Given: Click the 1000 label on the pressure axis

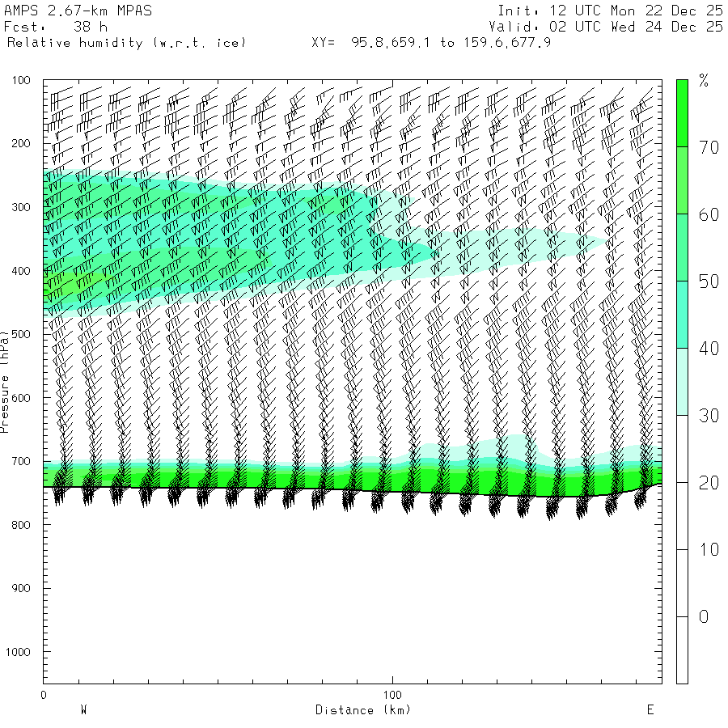Looking at the screenshot, I should (x=18, y=652).
